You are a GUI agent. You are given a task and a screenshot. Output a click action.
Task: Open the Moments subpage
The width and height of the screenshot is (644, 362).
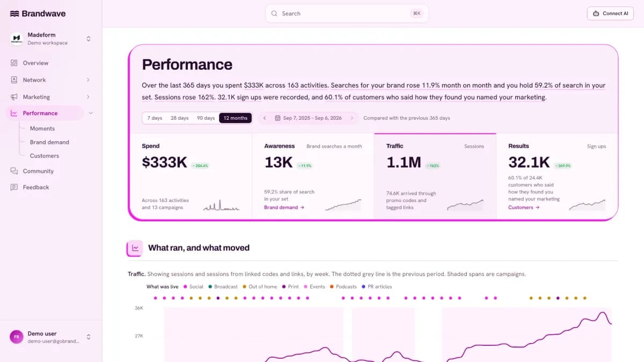tap(42, 129)
